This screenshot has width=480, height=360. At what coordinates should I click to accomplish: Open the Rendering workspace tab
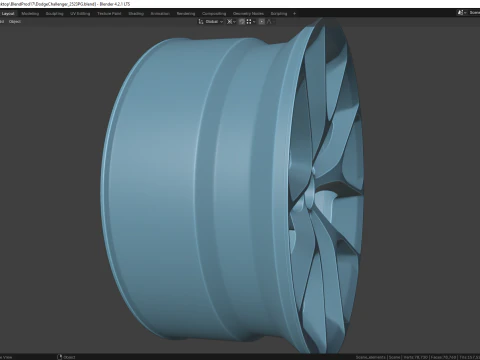point(186,14)
